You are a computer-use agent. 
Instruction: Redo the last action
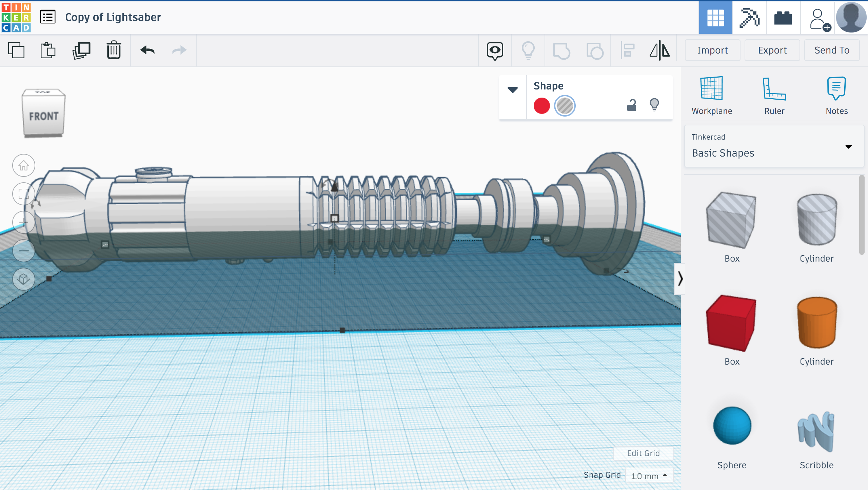coord(179,50)
